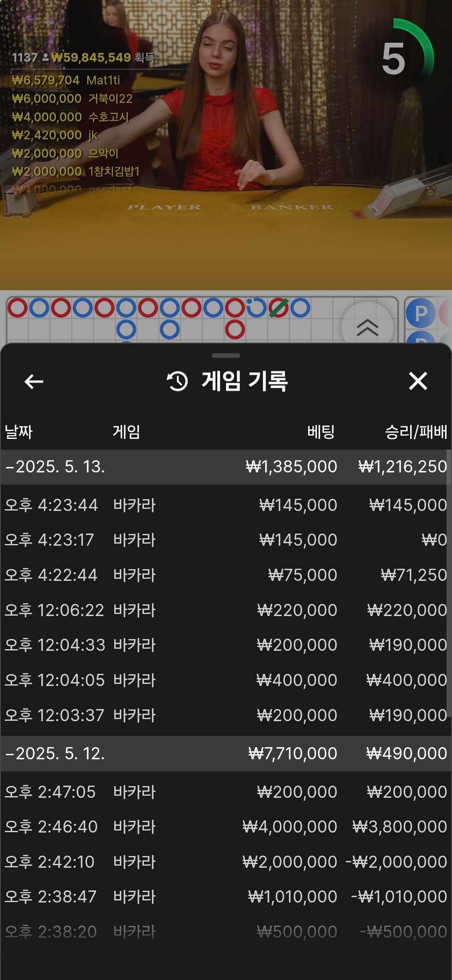
Task: Open the 오후 4:22:44 game record
Action: (226, 575)
